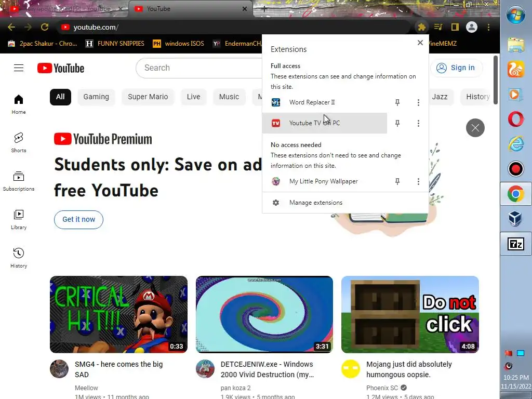
Task: Pin the My Little Pony Wallpaper extension
Action: pyautogui.click(x=397, y=181)
